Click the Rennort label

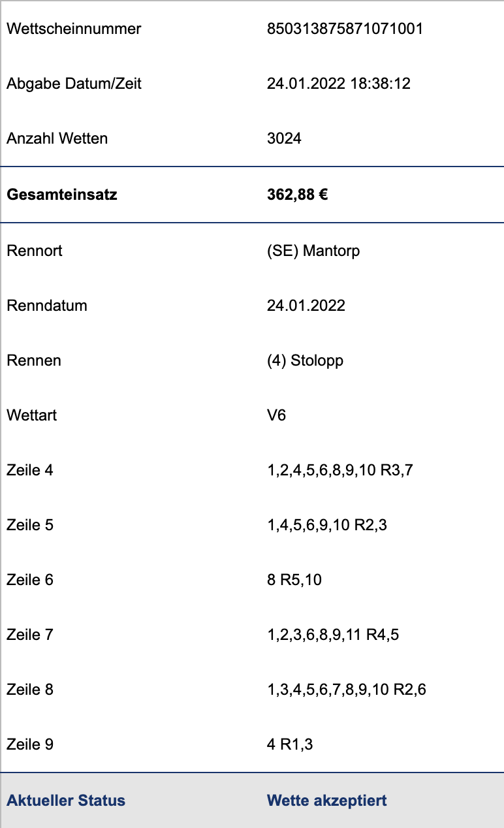[35, 251]
